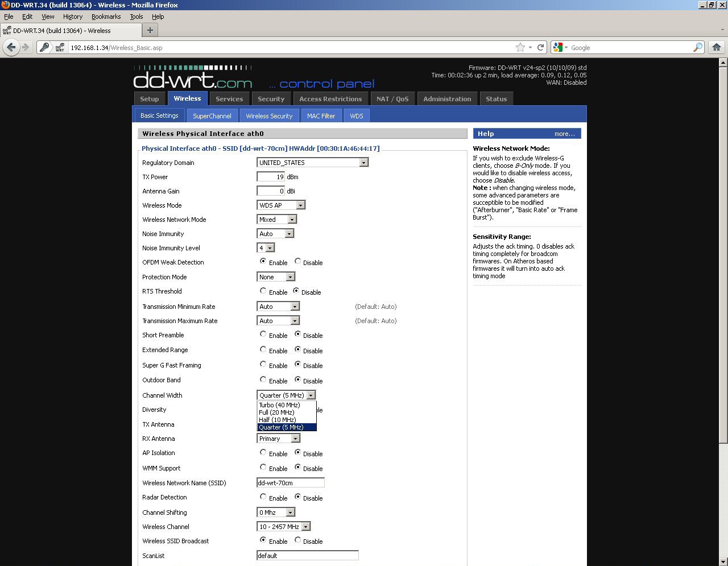The width and height of the screenshot is (728, 566).
Task: Enable WMM Support radio
Action: [x=263, y=467]
